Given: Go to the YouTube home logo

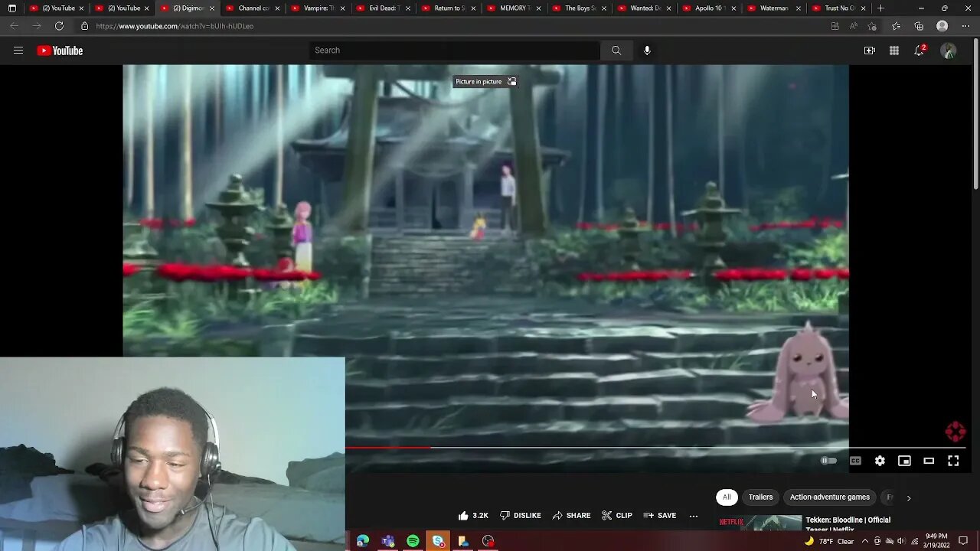Looking at the screenshot, I should tap(60, 51).
